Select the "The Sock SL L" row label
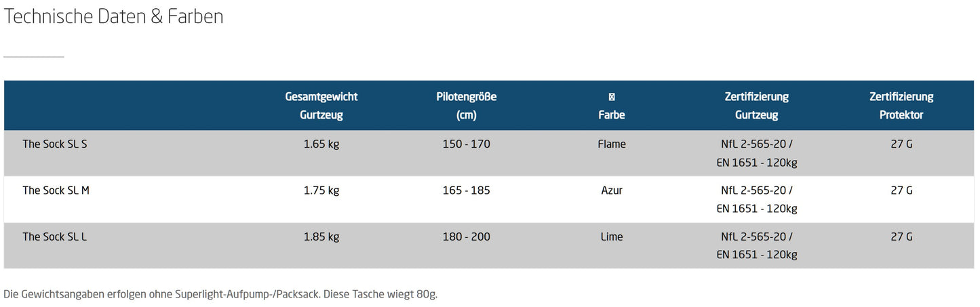Screen dimensions: 980x307 pyautogui.click(x=54, y=237)
